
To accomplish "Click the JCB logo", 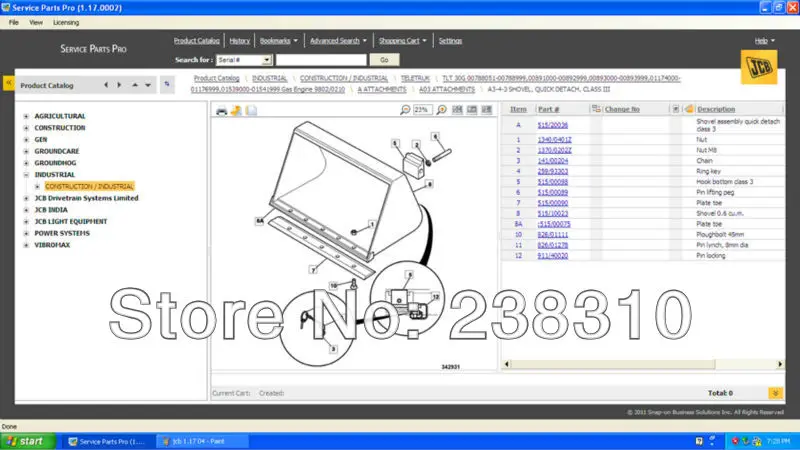I will [x=759, y=67].
